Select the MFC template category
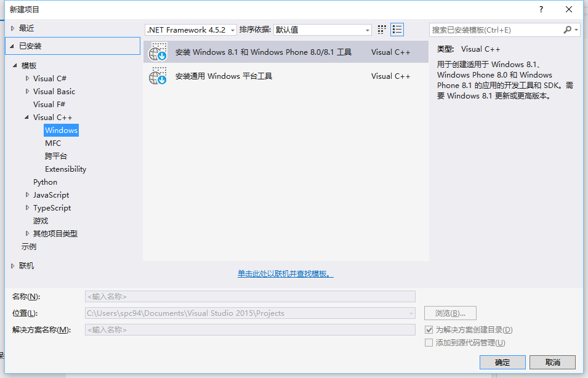The image size is (588, 378). [53, 143]
